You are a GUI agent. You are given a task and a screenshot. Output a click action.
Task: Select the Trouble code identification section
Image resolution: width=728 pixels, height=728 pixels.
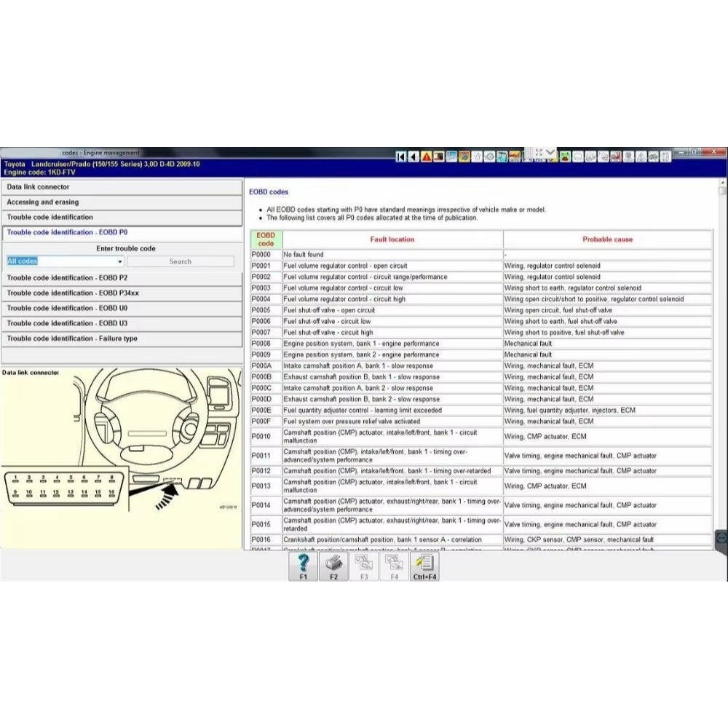(122, 217)
